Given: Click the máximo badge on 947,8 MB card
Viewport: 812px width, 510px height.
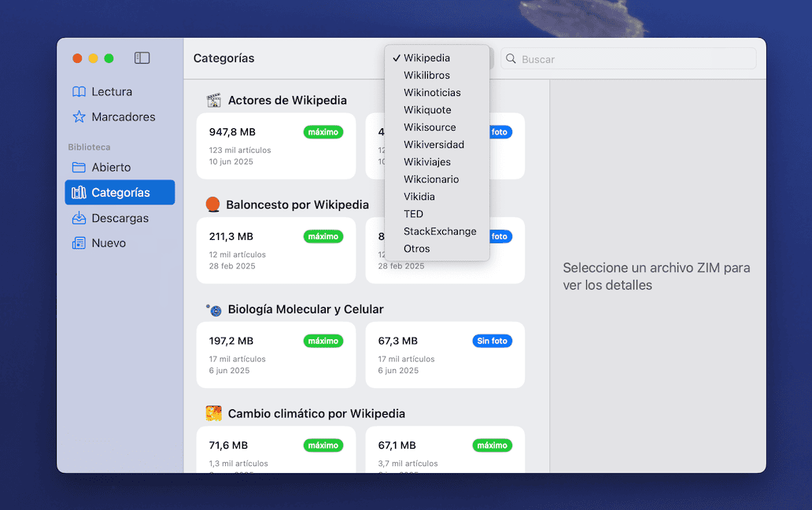Looking at the screenshot, I should click(x=323, y=132).
